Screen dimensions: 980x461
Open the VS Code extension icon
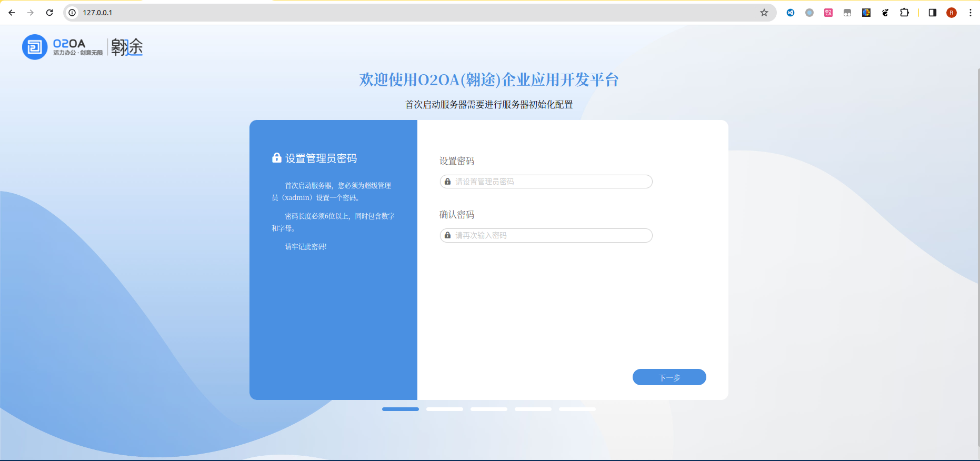pyautogui.click(x=791, y=13)
